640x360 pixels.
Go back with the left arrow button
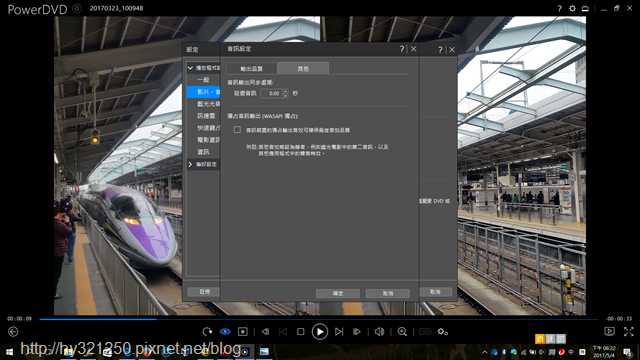click(x=13, y=331)
